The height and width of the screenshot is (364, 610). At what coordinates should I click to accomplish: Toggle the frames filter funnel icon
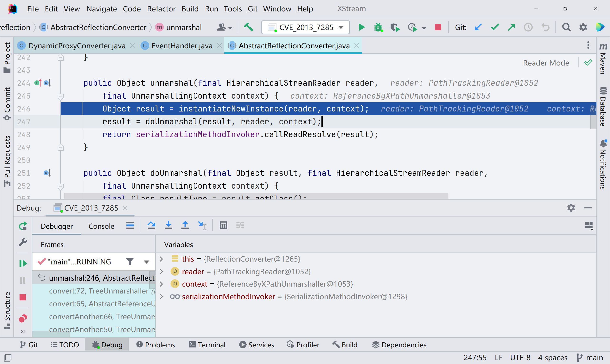click(130, 262)
